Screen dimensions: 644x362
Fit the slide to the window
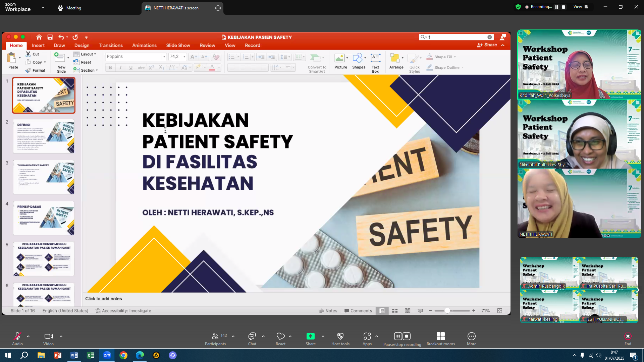tap(500, 311)
